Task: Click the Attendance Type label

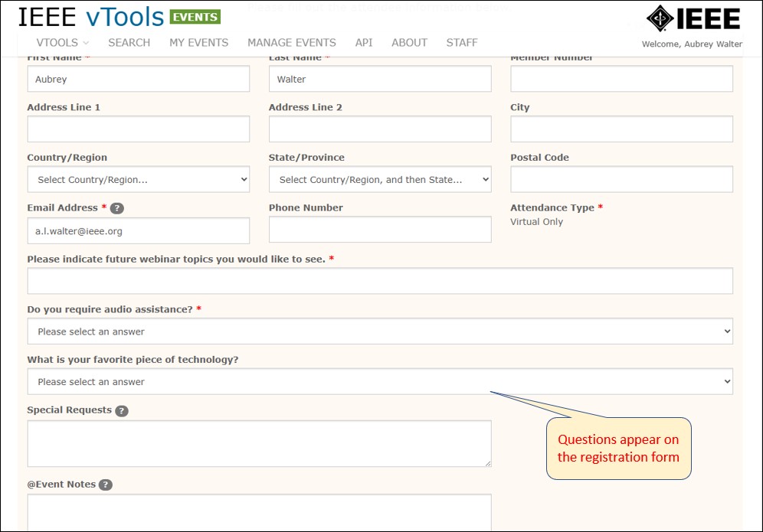Action: coord(552,207)
